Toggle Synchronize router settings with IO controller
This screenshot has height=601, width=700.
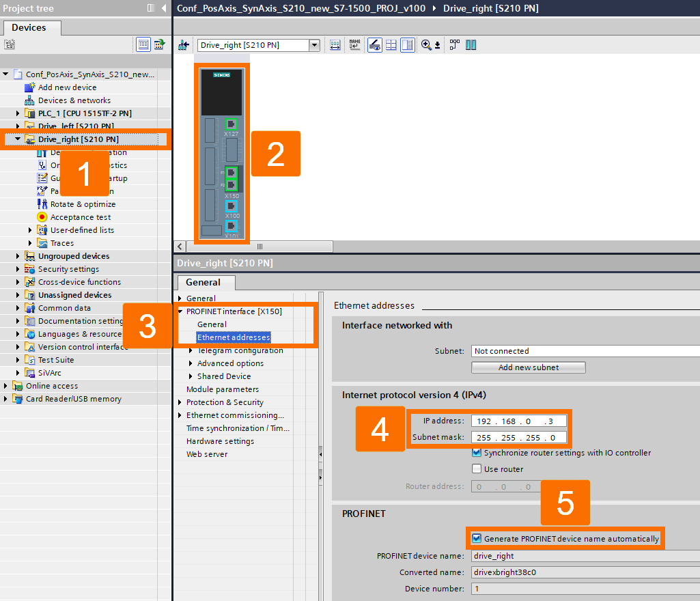(477, 453)
